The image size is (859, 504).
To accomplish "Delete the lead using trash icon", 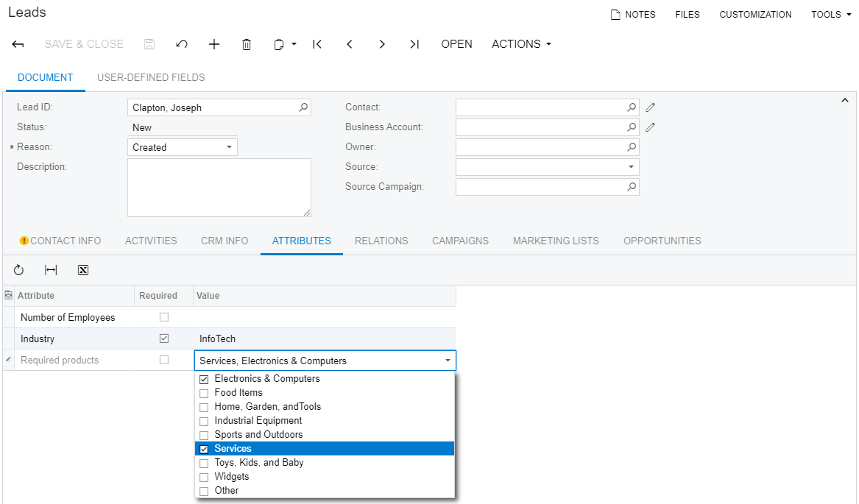I will [x=247, y=44].
